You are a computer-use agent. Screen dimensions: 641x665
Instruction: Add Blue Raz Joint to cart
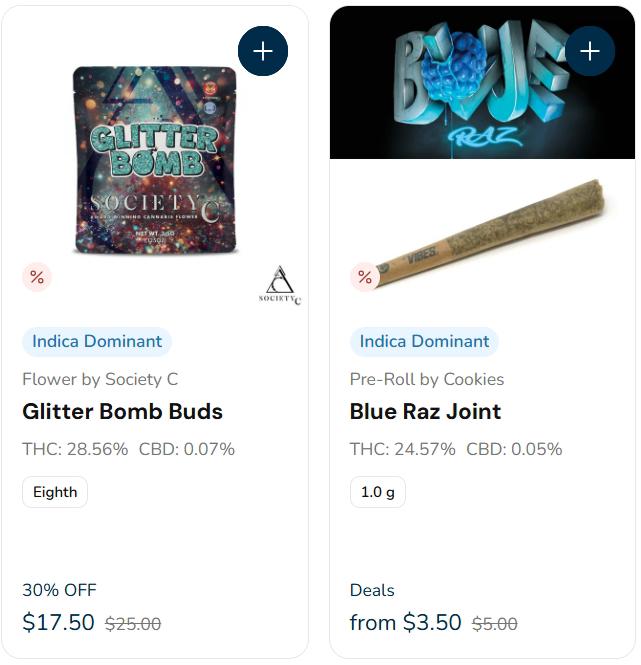pos(590,51)
